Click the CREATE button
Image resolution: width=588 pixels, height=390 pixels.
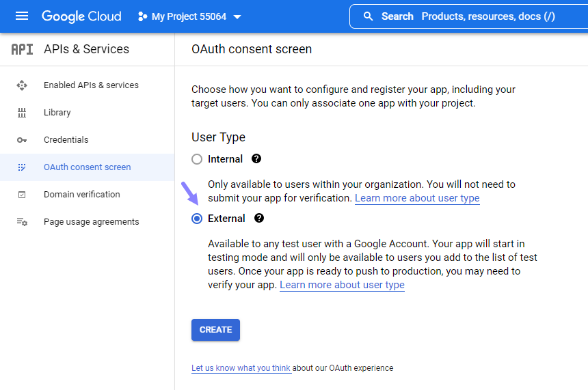pyautogui.click(x=215, y=330)
